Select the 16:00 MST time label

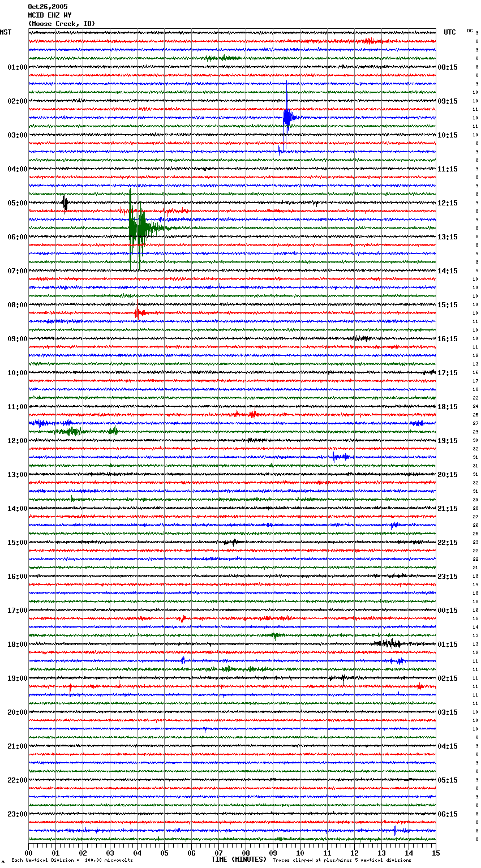tap(17, 577)
